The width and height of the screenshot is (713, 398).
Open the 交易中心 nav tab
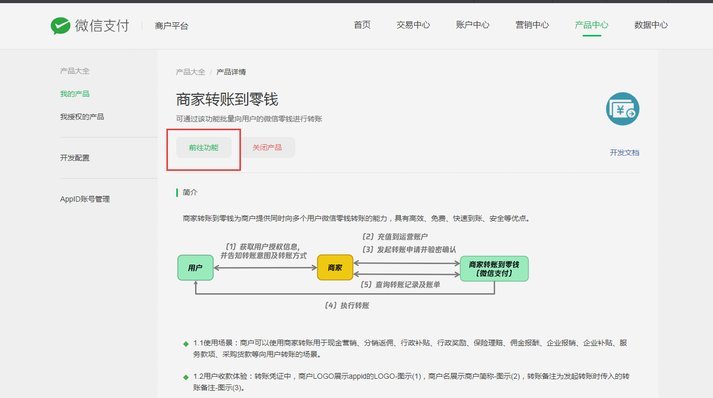click(413, 25)
